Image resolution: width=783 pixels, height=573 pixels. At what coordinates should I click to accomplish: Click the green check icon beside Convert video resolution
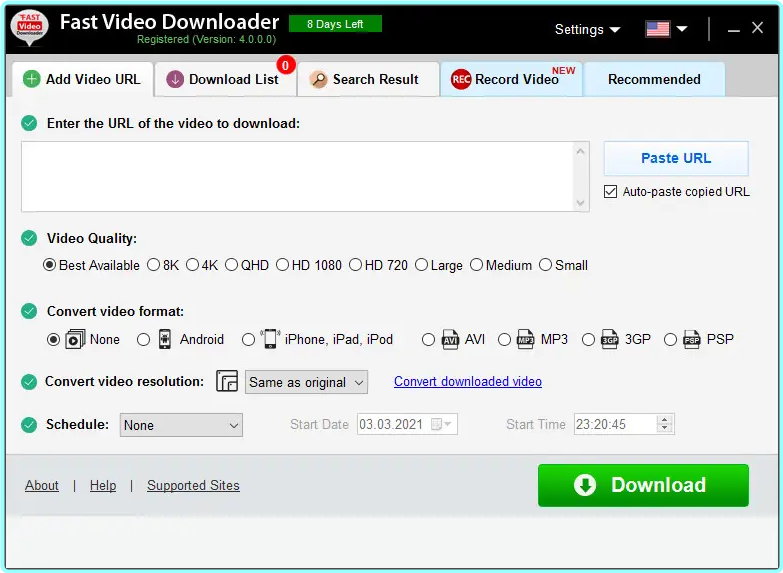click(x=29, y=382)
